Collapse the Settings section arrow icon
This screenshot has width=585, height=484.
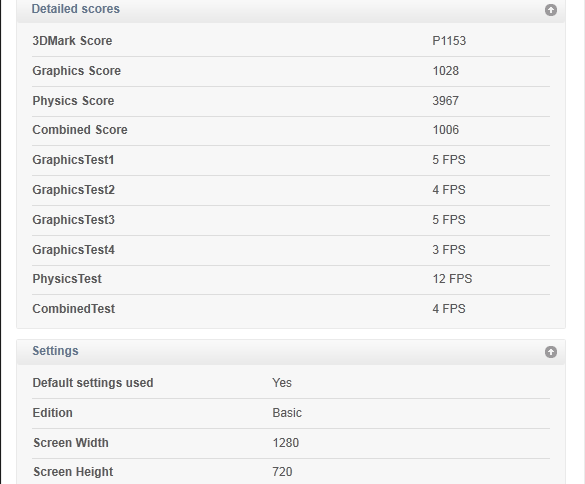pyautogui.click(x=551, y=352)
